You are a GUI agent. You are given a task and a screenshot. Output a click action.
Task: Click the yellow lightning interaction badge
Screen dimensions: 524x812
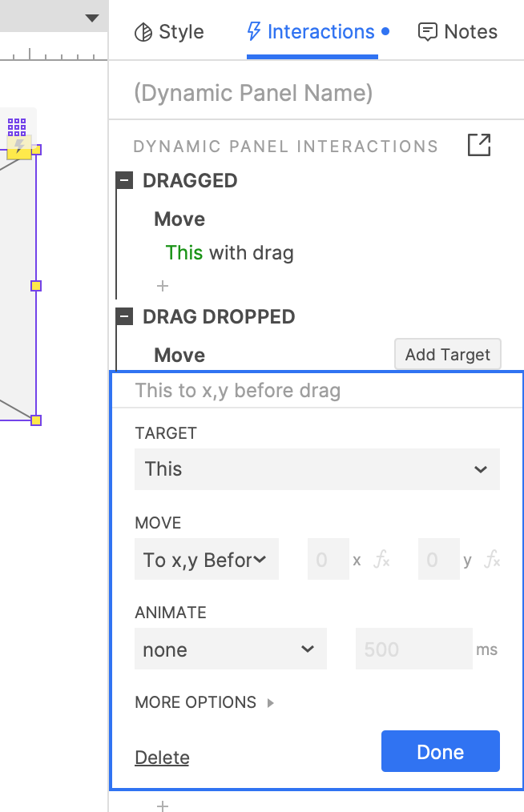coord(19,147)
